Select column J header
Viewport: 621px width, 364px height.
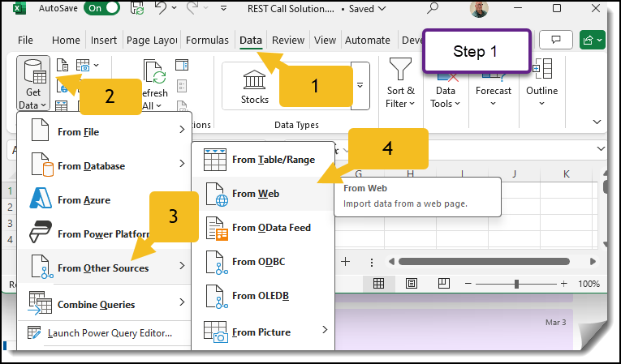(x=514, y=173)
